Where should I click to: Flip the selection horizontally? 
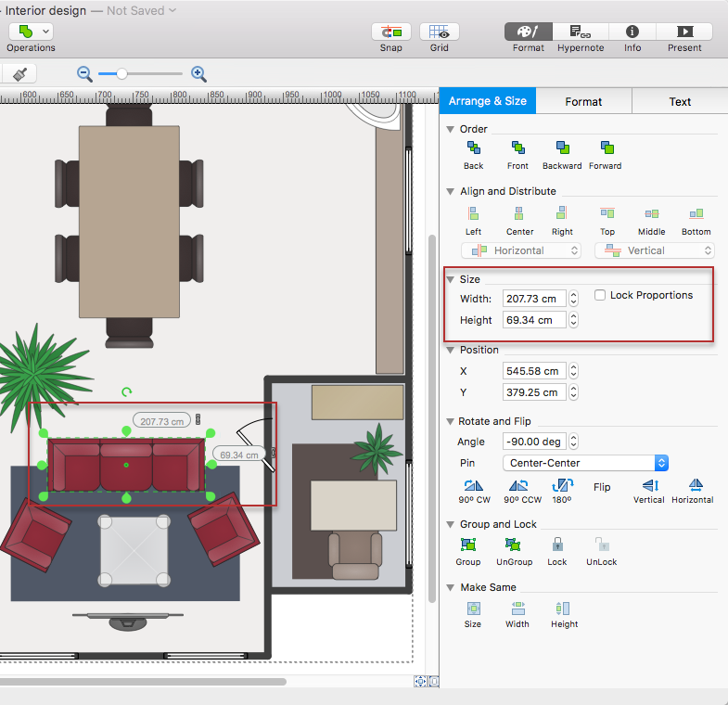[x=693, y=486]
